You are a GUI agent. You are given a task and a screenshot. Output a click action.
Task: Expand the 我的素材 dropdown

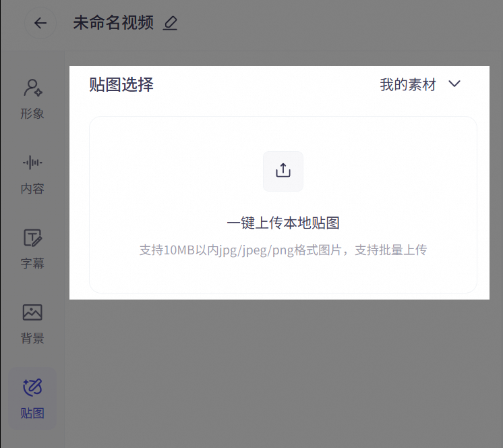420,85
